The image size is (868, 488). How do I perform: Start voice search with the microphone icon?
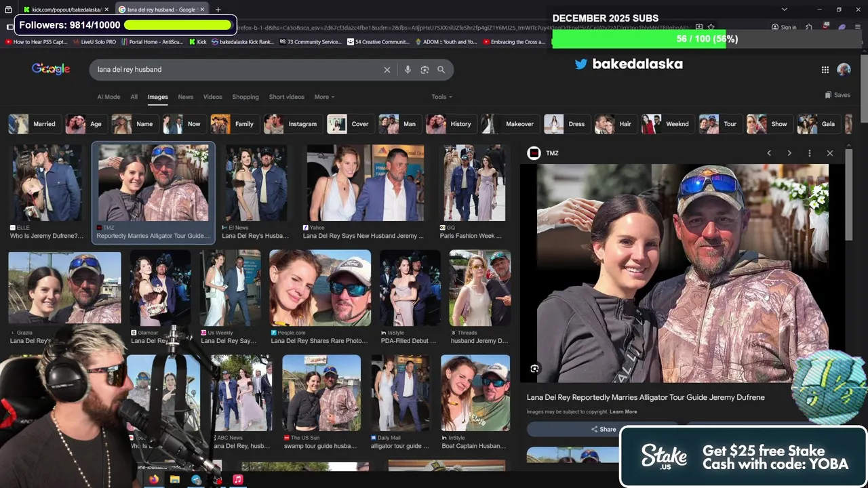[x=408, y=70]
